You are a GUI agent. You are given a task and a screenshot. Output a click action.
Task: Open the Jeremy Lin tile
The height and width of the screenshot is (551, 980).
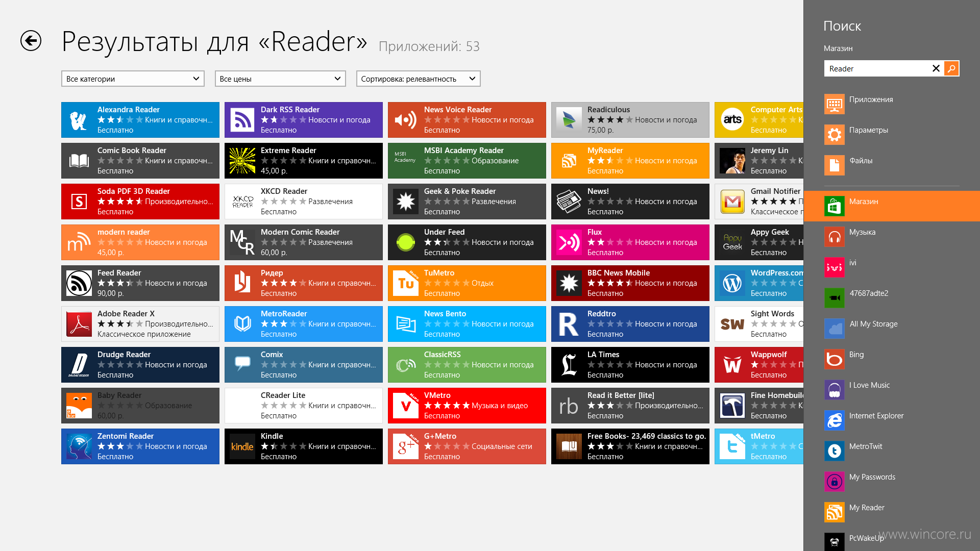click(x=759, y=161)
